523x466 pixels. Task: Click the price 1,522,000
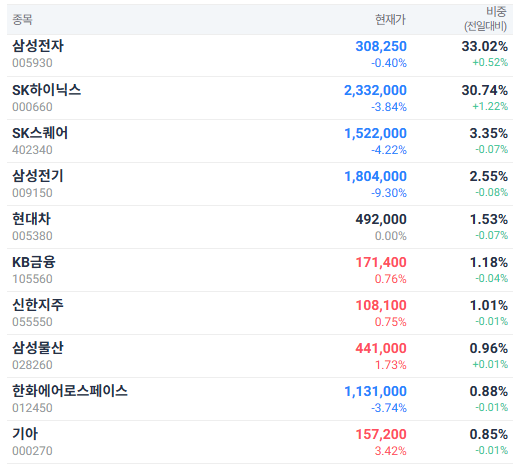point(375,133)
